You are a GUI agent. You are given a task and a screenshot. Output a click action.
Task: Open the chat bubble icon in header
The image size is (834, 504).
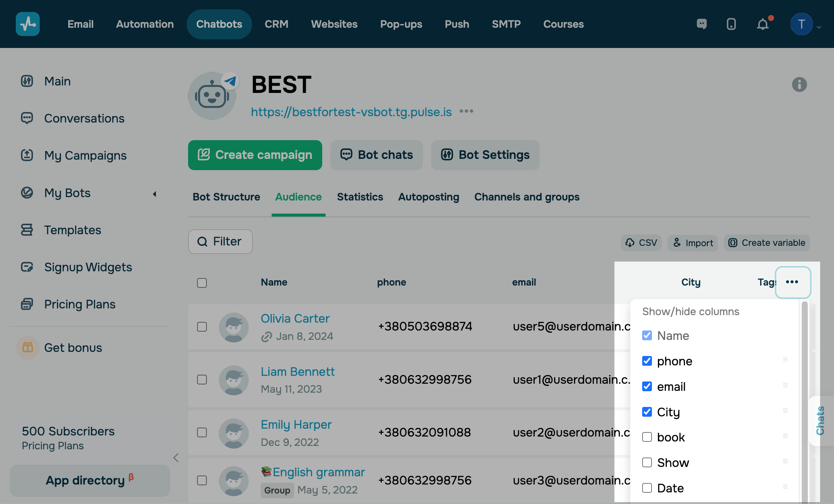701,24
